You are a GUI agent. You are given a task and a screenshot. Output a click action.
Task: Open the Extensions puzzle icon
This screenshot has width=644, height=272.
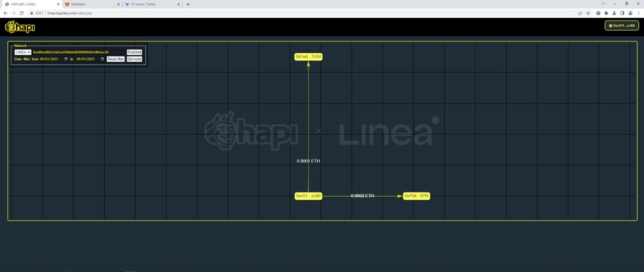pyautogui.click(x=606, y=13)
